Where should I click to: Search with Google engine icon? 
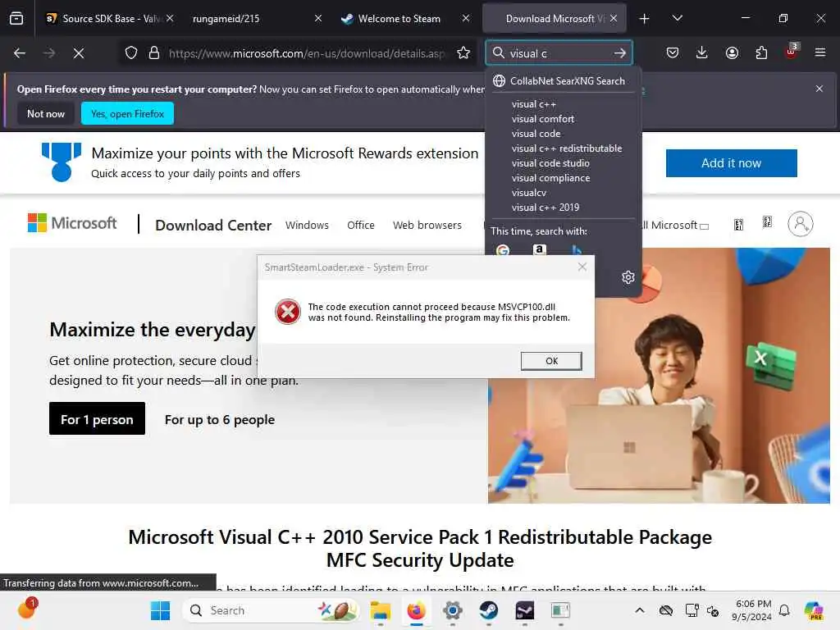[x=503, y=249]
